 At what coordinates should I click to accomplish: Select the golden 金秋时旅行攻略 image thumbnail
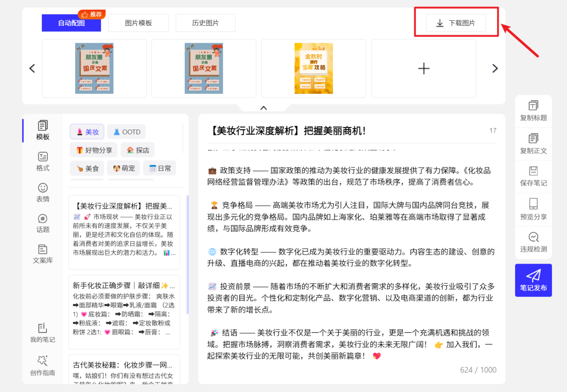tap(313, 69)
